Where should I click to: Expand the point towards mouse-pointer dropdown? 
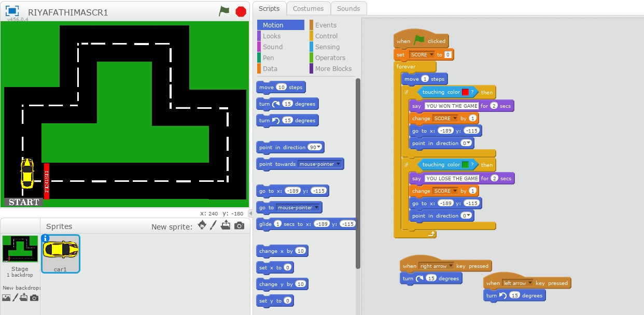pos(339,164)
